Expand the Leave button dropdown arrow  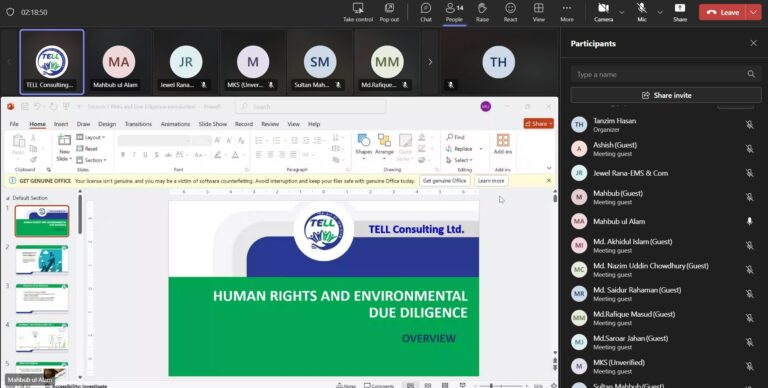click(x=753, y=12)
